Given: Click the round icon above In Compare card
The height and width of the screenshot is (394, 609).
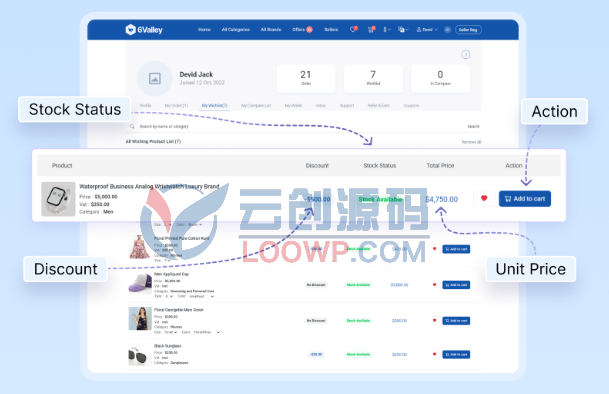Looking at the screenshot, I should (465, 54).
